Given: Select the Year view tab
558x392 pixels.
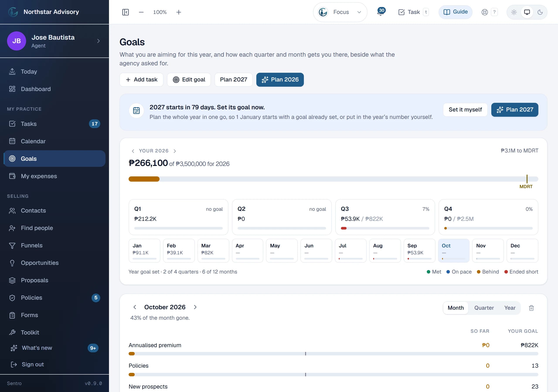Looking at the screenshot, I should (510, 308).
